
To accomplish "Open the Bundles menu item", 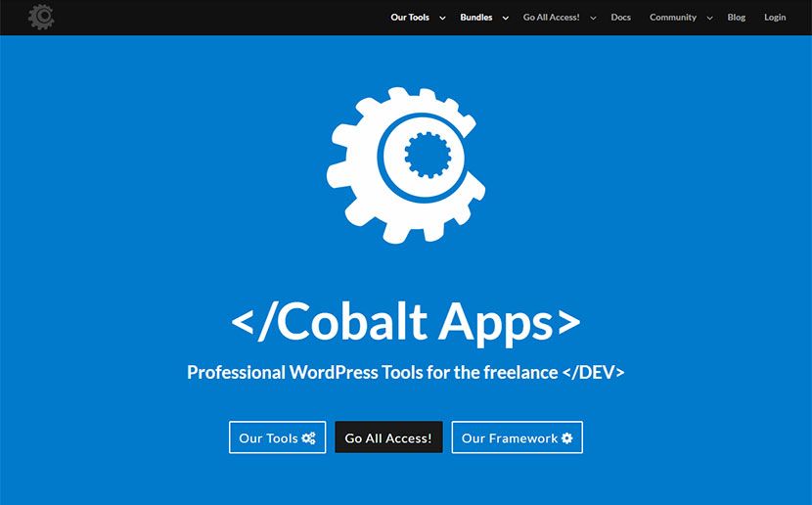I will 475,17.
